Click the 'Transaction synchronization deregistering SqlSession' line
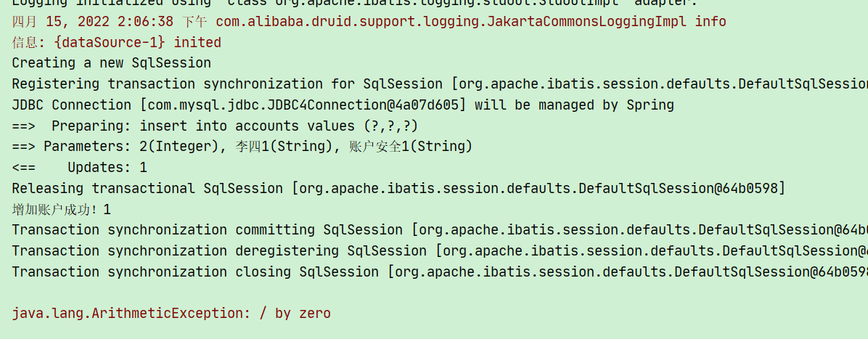The height and width of the screenshot is (339, 868). [x=440, y=251]
